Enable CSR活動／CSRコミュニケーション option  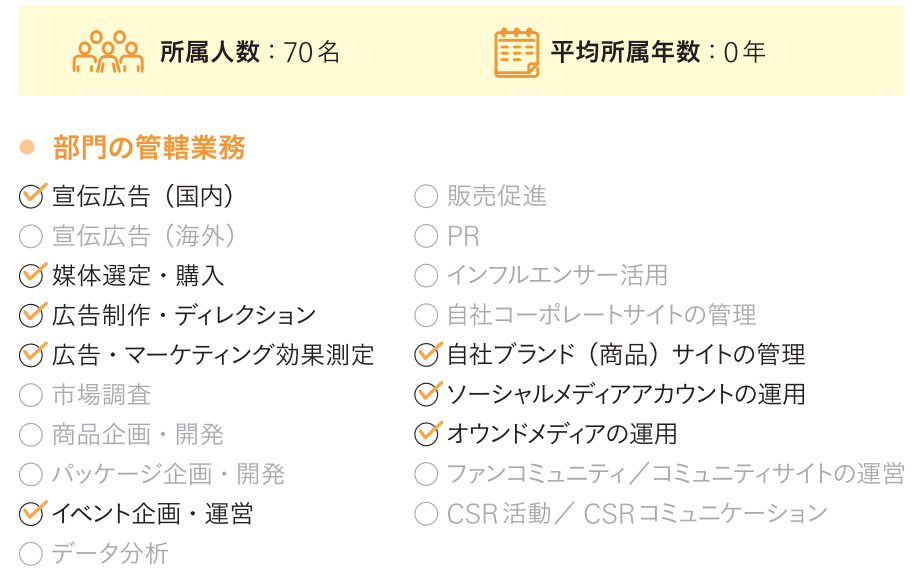point(426,514)
